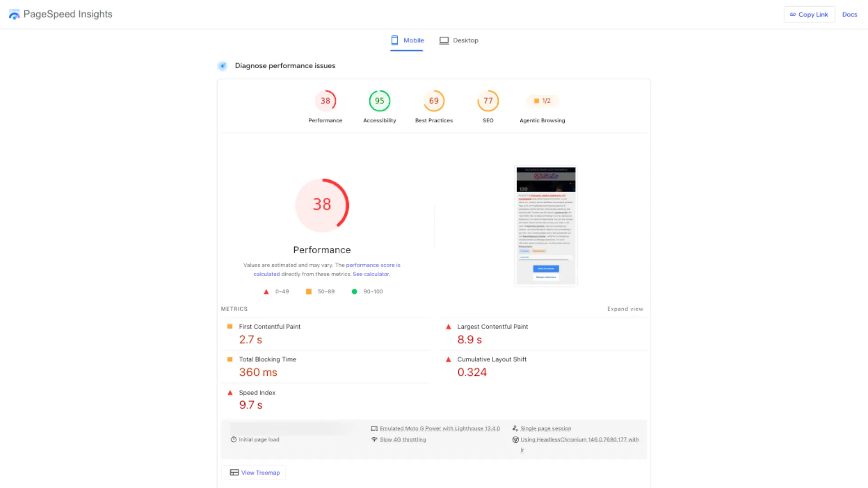Screen dimensions: 868x488
Task: Click the green circle 90–100 legend icon
Action: [x=354, y=292]
